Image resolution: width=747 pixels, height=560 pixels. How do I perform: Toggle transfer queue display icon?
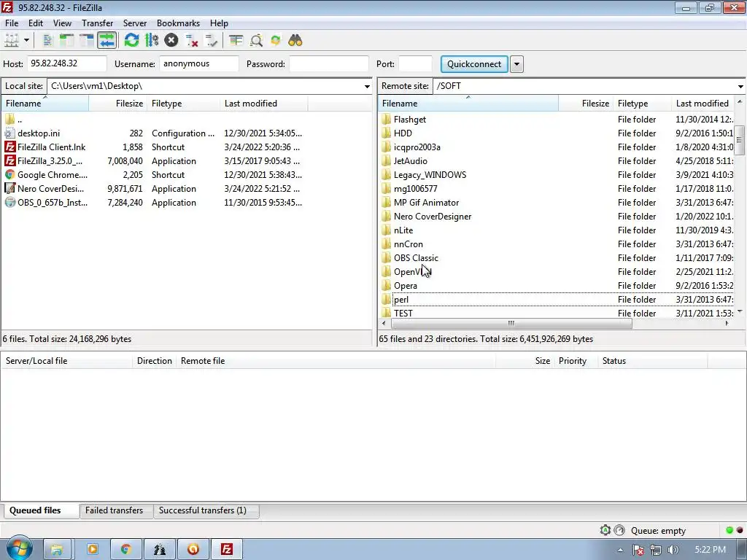[x=107, y=41]
